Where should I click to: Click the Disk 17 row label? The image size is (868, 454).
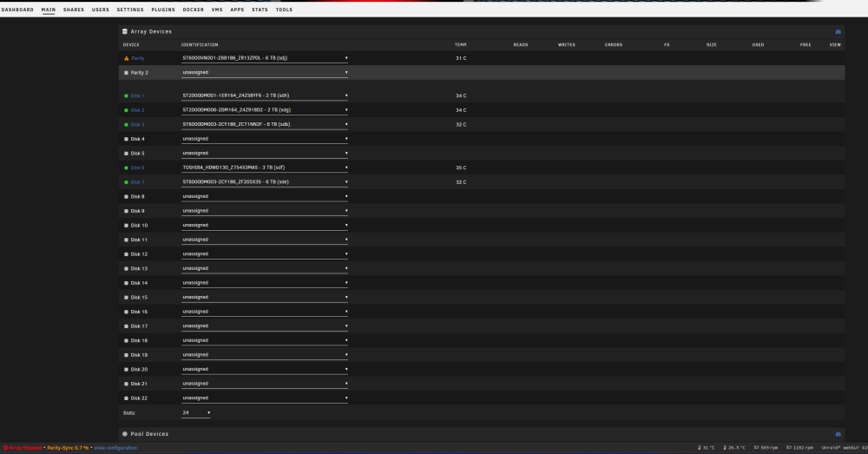139,326
